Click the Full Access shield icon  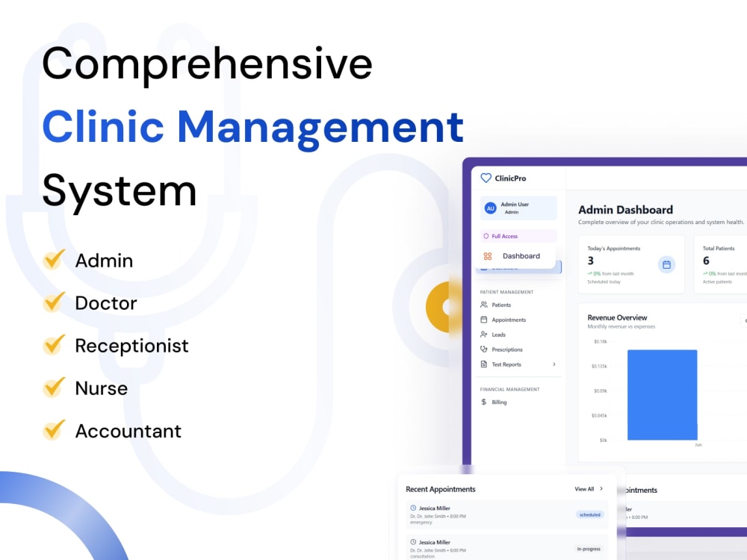coord(486,236)
